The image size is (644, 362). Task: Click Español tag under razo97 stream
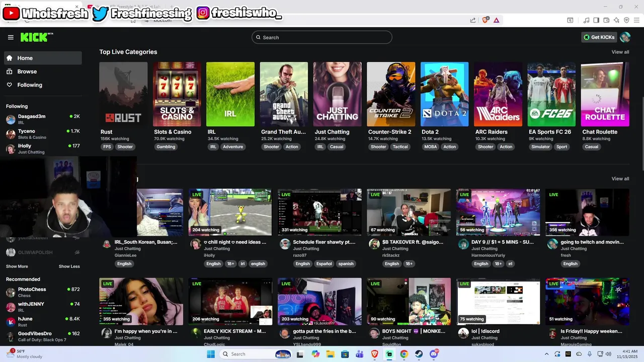click(324, 263)
